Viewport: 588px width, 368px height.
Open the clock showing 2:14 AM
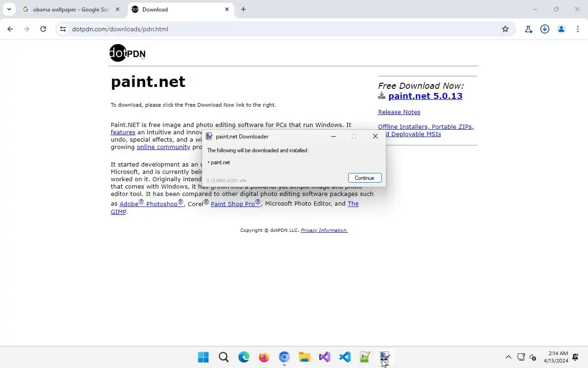click(556, 357)
